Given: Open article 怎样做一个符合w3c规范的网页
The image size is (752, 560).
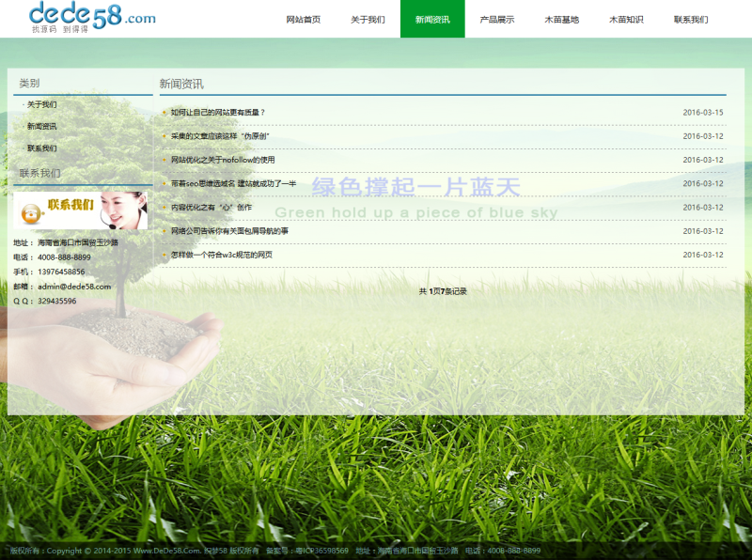Looking at the screenshot, I should [222, 255].
